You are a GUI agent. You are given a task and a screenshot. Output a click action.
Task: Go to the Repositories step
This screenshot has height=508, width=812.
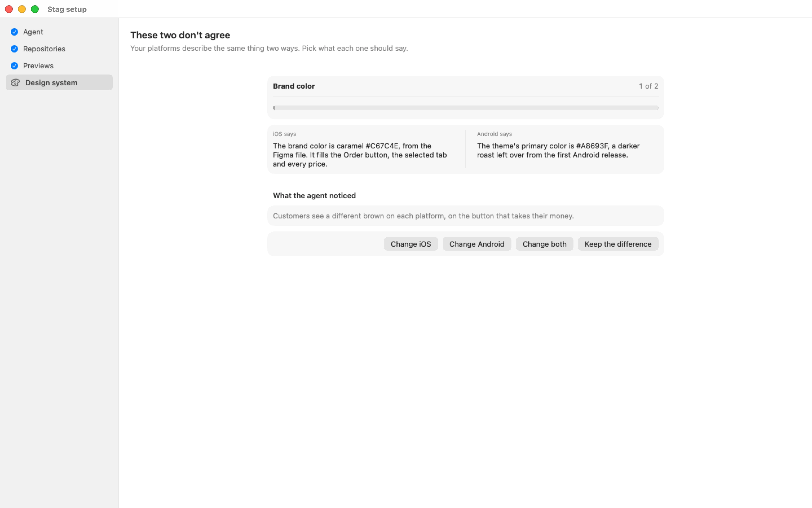tap(59, 49)
